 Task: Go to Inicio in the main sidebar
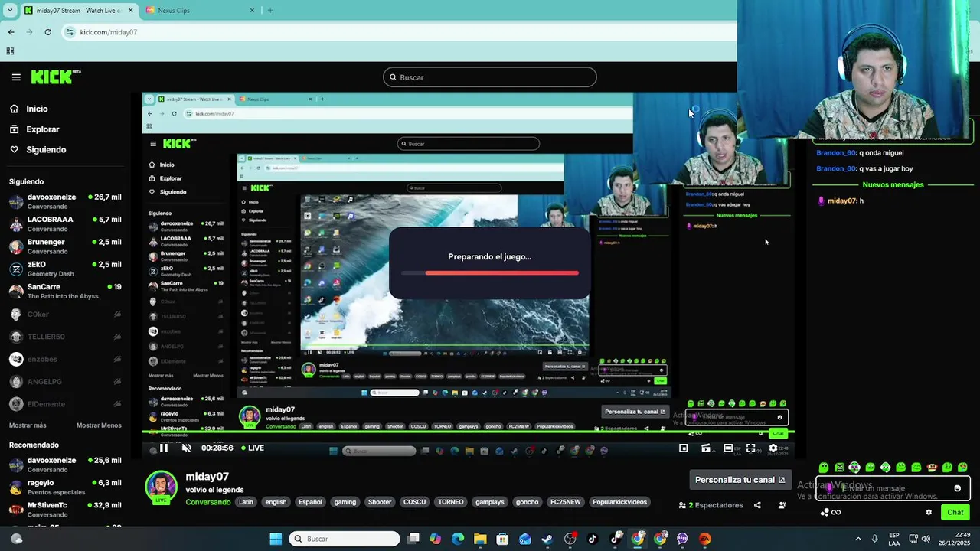(x=28, y=109)
